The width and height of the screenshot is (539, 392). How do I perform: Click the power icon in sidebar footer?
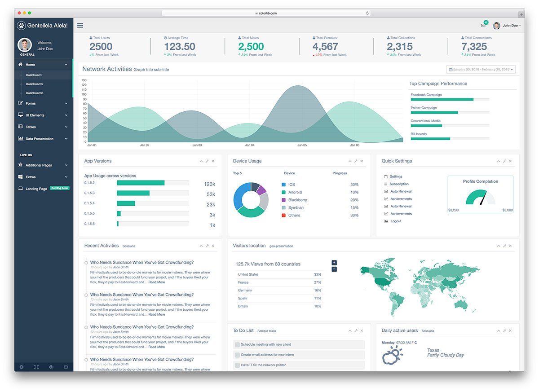pos(66,367)
